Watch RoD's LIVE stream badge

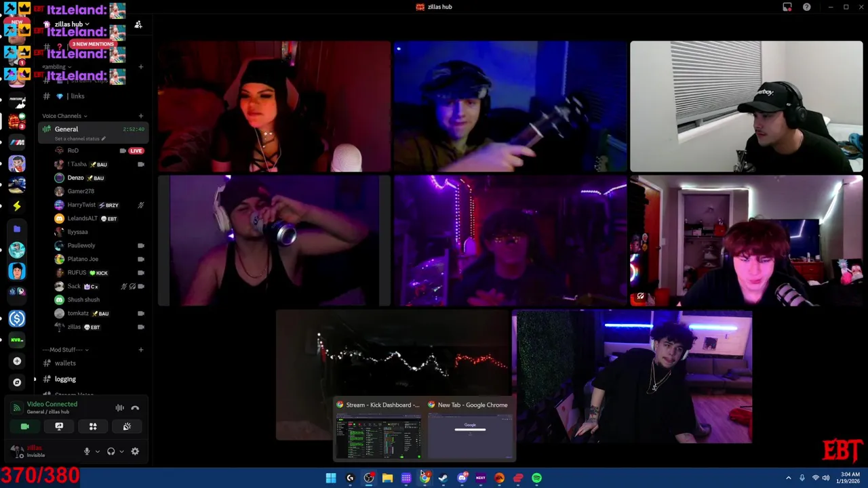click(136, 150)
